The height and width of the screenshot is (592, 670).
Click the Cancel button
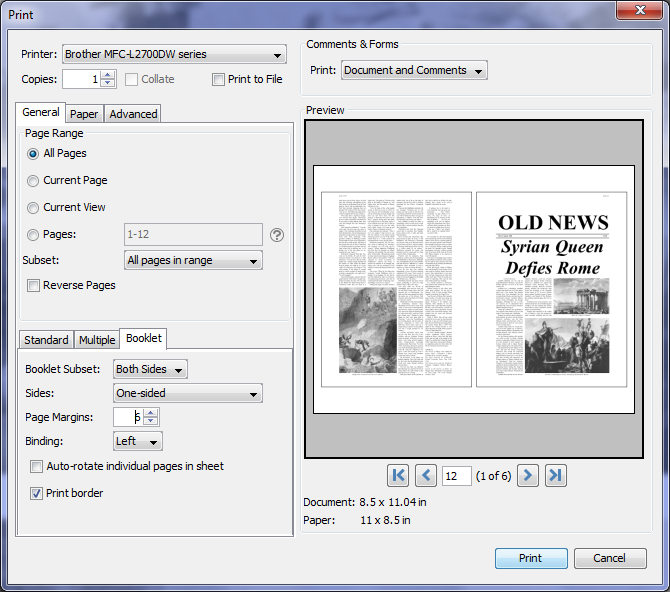[x=610, y=558]
